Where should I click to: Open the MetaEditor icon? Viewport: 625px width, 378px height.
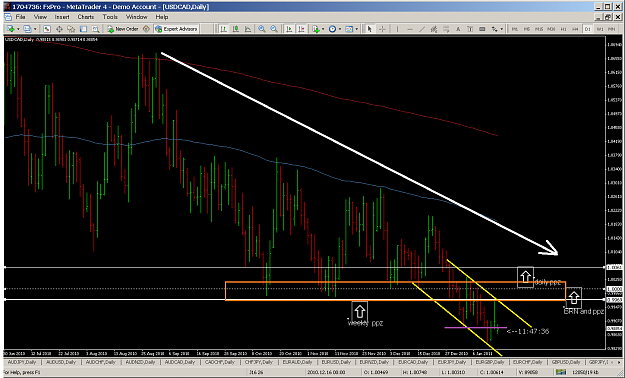[x=146, y=29]
